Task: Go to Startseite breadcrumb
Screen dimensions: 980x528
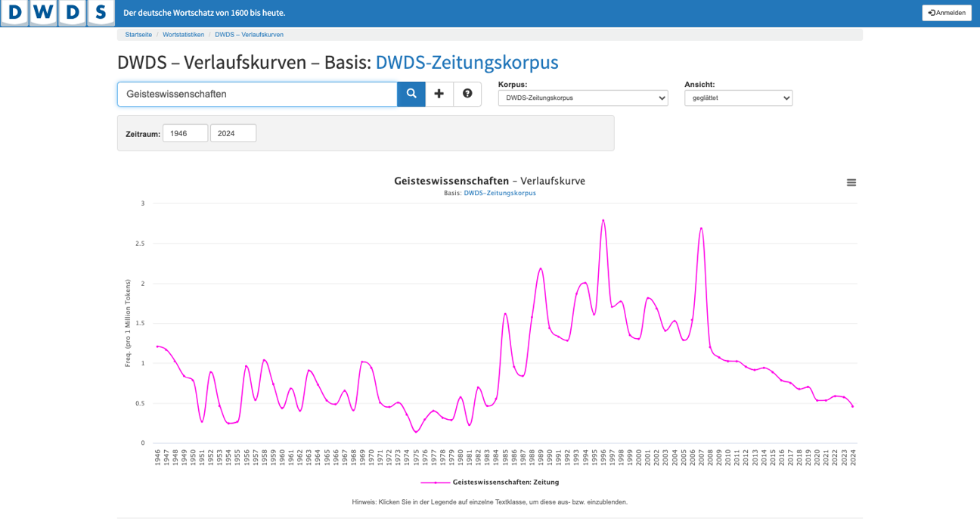Action: pyautogui.click(x=138, y=35)
